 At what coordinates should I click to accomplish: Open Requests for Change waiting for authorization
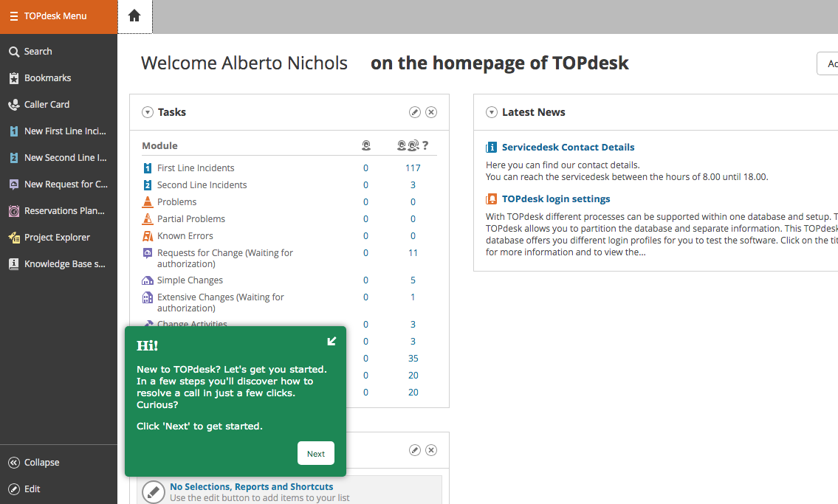225,258
